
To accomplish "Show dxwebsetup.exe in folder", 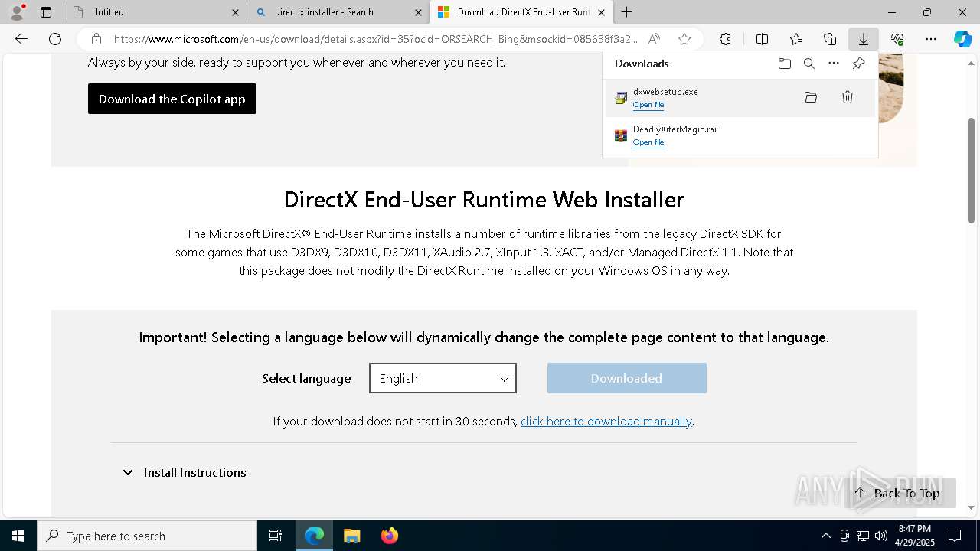I will point(811,97).
